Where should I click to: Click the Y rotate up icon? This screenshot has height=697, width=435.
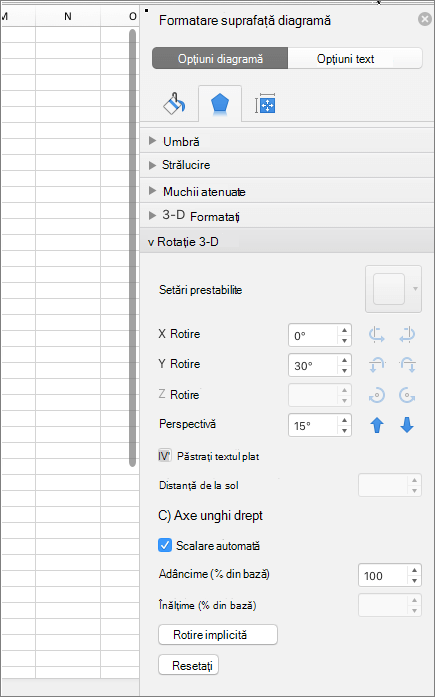(x=377, y=365)
